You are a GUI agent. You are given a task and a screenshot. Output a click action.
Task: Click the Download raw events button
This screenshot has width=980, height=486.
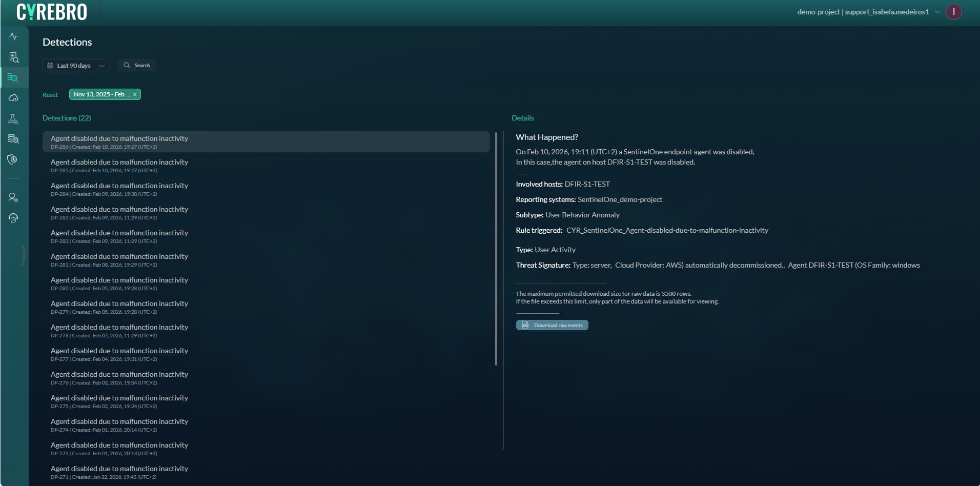552,325
